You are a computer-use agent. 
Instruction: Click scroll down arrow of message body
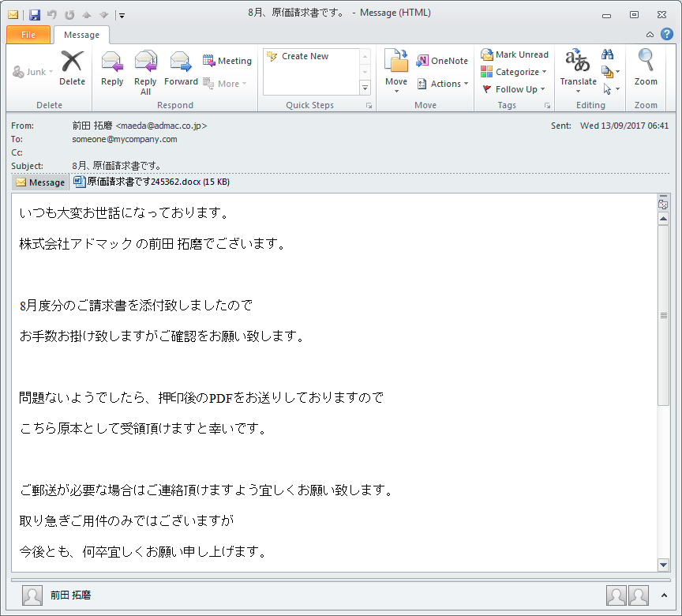[x=663, y=565]
